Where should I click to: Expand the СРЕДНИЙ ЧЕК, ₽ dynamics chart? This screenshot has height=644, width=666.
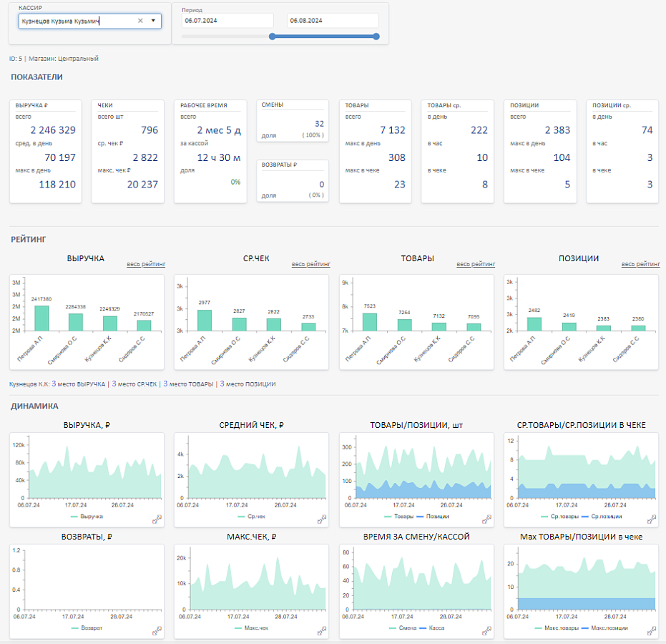321,519
